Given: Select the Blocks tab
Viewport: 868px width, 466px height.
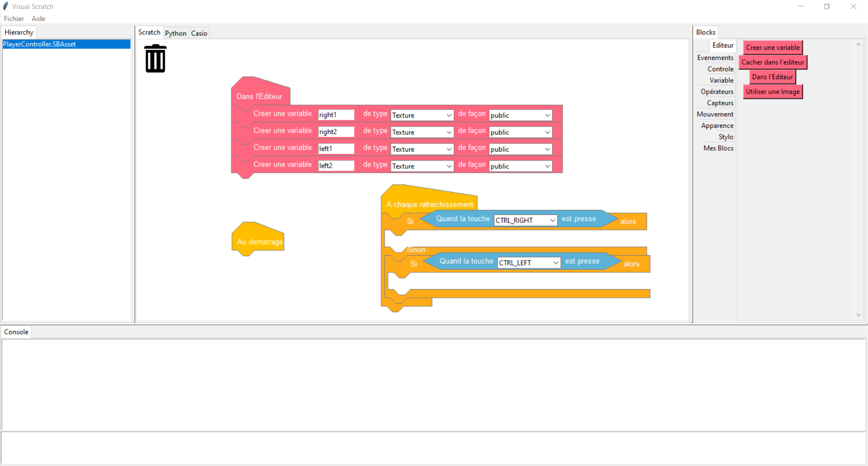Looking at the screenshot, I should (706, 32).
